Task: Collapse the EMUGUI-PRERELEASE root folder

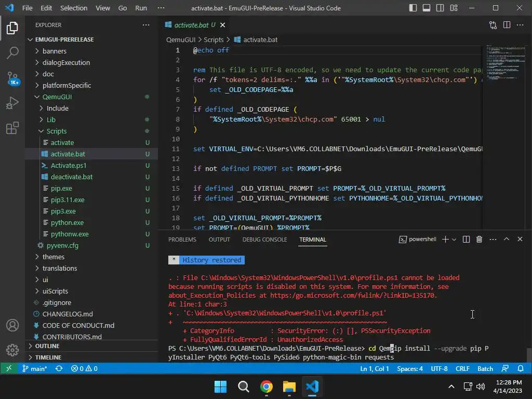Action: (x=91, y=39)
